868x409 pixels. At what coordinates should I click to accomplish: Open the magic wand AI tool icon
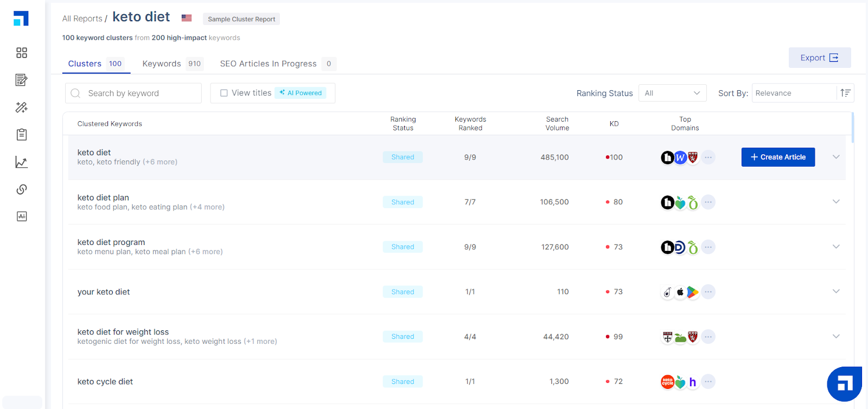[22, 107]
